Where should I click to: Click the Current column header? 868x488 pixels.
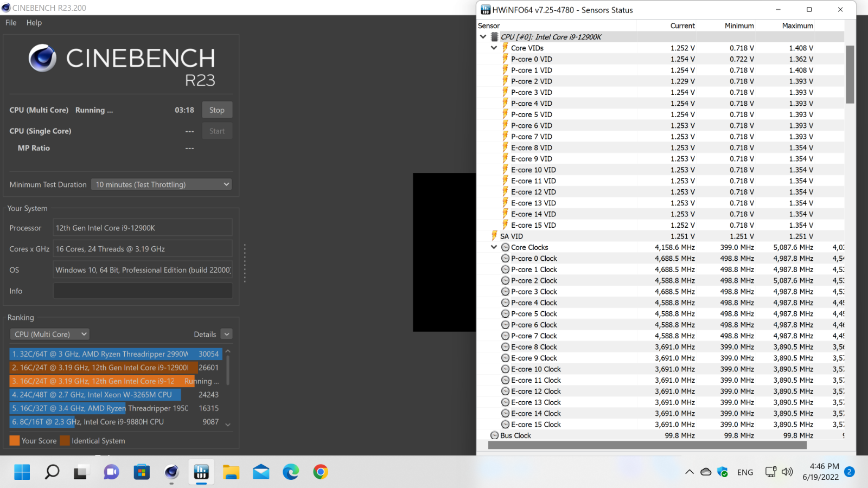pyautogui.click(x=682, y=25)
